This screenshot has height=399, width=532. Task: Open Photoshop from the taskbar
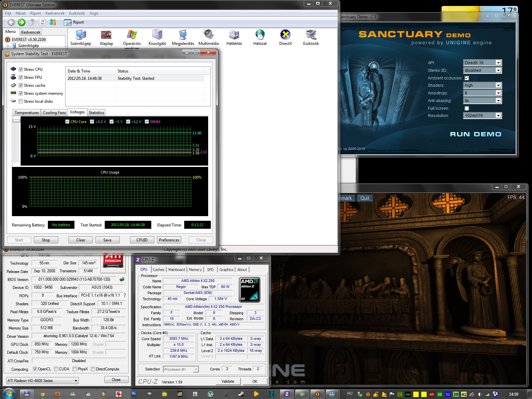coord(134,394)
